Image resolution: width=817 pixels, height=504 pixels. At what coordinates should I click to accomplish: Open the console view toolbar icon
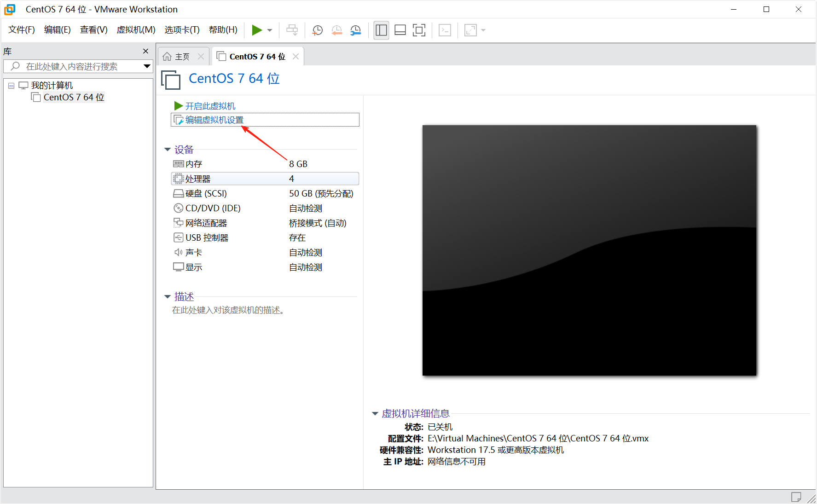[x=445, y=30]
